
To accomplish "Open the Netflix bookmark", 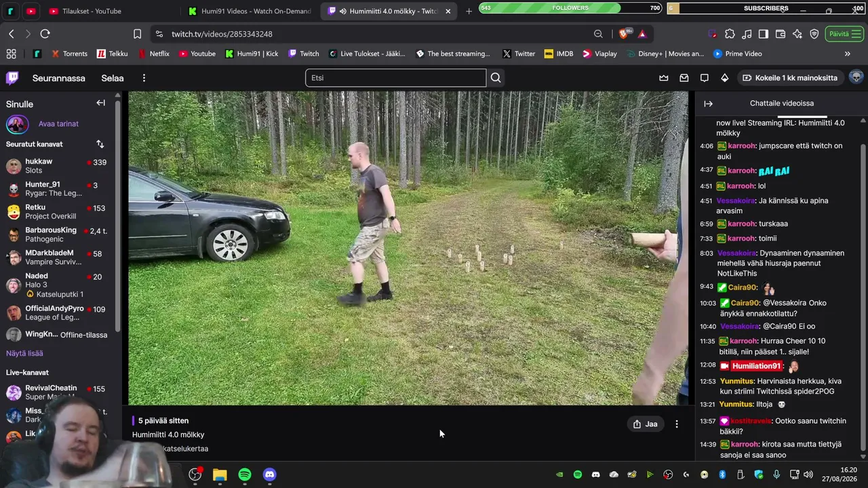I will point(153,54).
